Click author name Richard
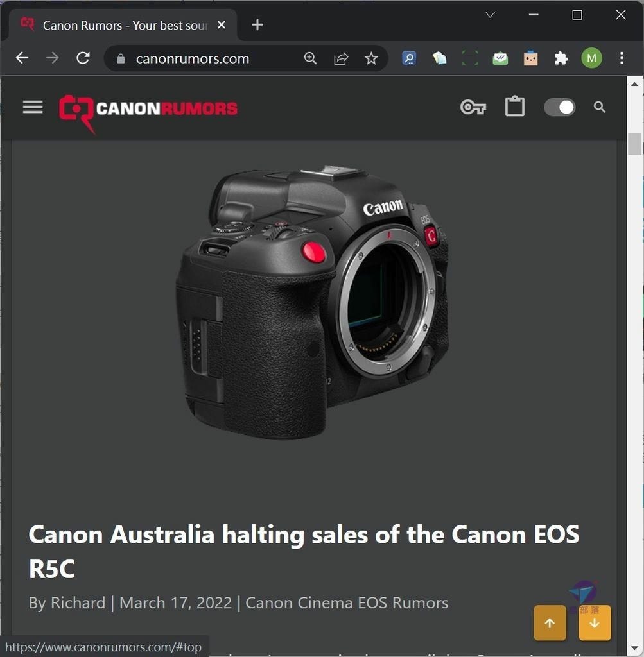Viewport: 644px width, 657px height. tap(78, 602)
